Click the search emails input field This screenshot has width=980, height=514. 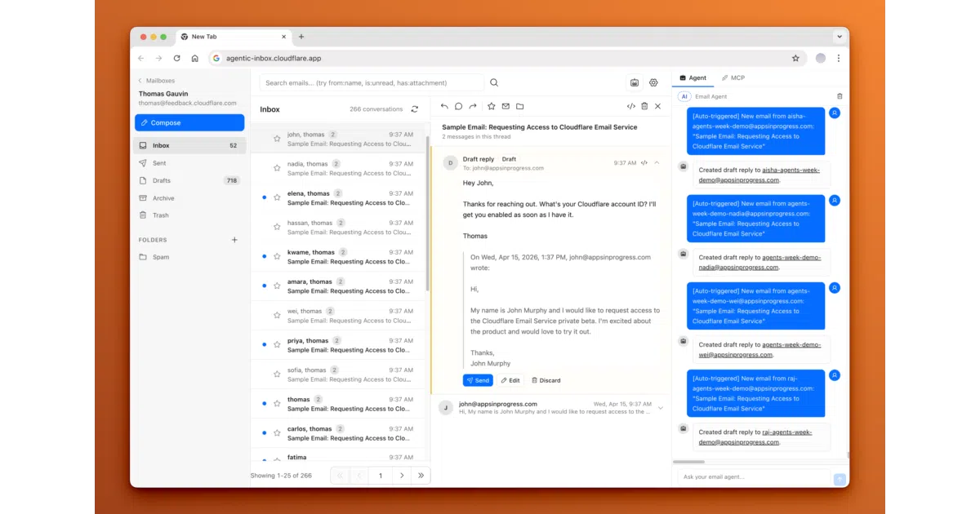(372, 82)
